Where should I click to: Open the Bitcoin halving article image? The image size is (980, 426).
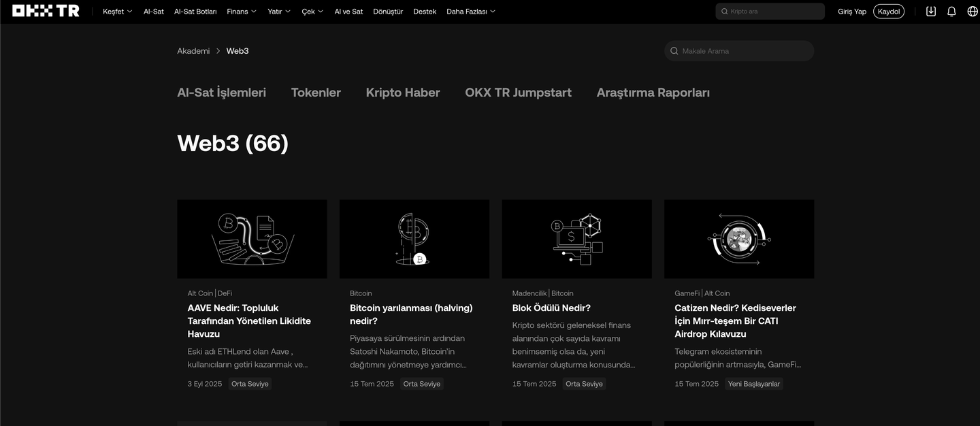click(x=414, y=239)
